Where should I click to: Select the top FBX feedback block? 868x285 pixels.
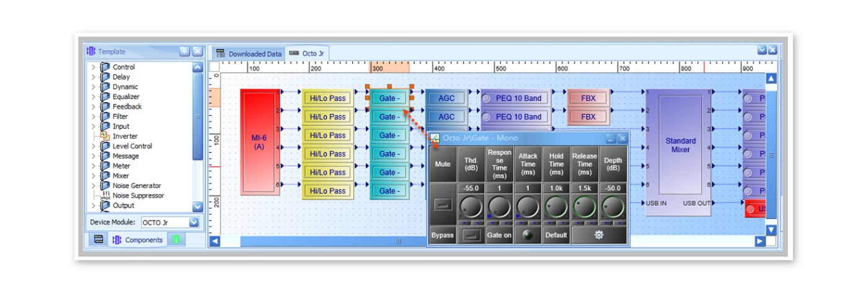pyautogui.click(x=588, y=98)
